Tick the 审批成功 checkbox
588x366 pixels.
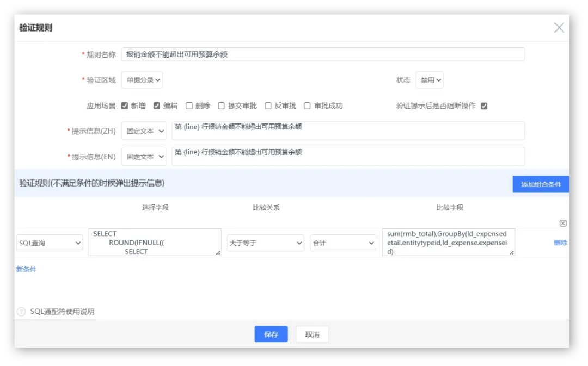coord(307,106)
